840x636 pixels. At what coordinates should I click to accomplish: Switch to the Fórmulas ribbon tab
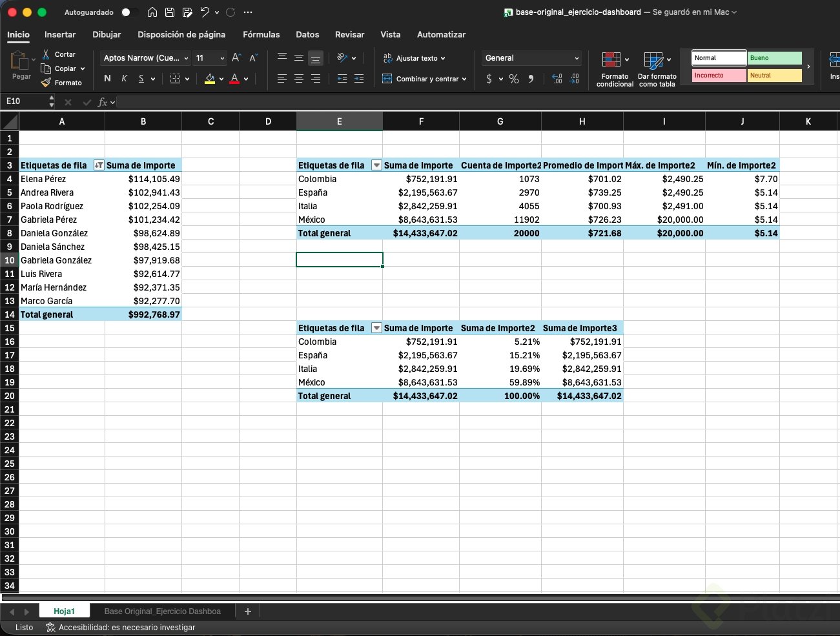point(261,34)
